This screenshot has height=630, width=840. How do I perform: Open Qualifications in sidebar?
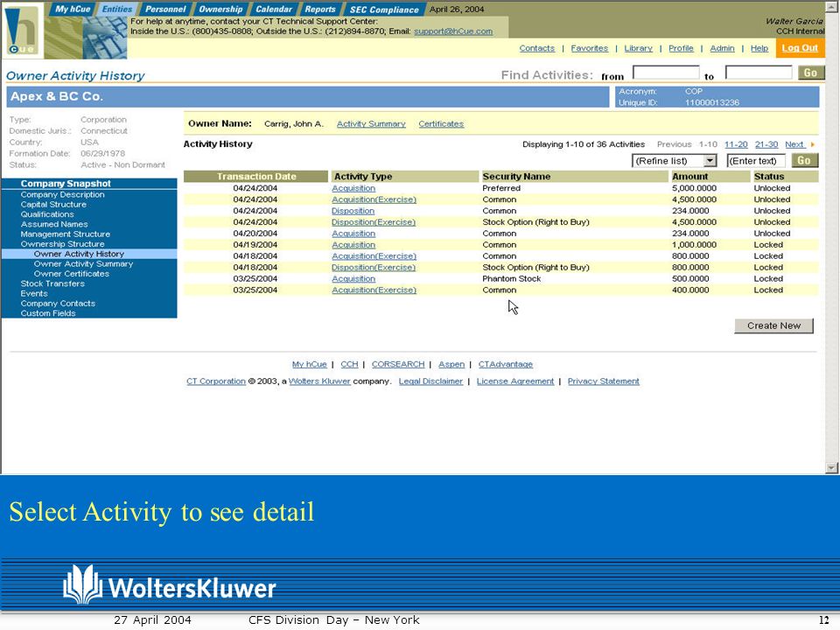coord(47,214)
